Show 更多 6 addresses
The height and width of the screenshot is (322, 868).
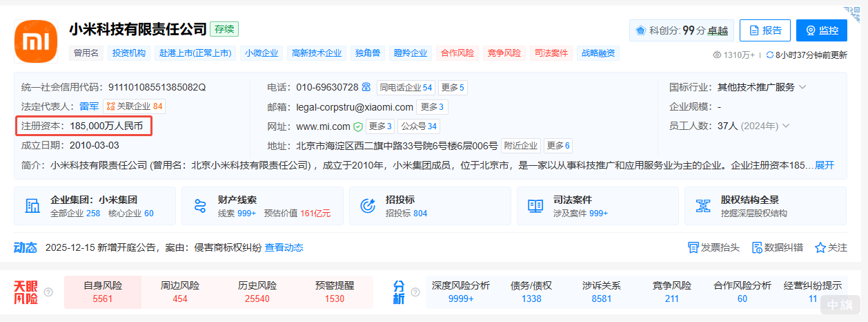click(x=558, y=146)
